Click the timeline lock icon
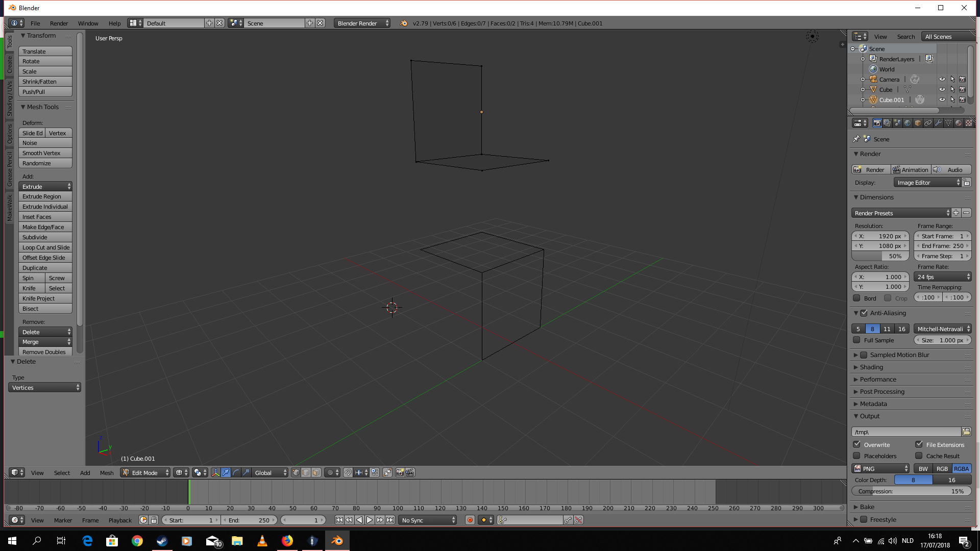The width and height of the screenshot is (980, 551). pos(154,520)
